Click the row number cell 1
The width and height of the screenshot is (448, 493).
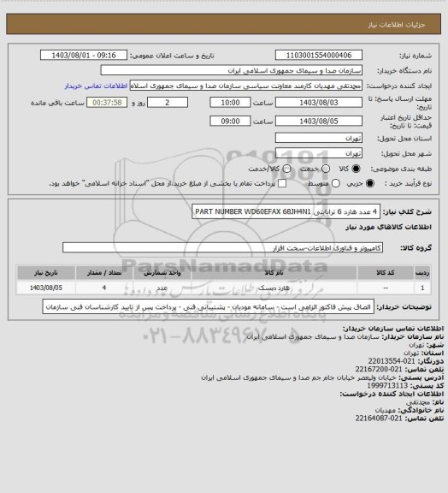pyautogui.click(x=422, y=288)
